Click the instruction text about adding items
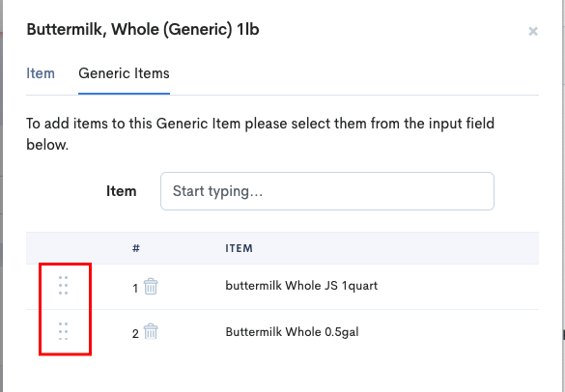This screenshot has width=565, height=392. coord(260,134)
